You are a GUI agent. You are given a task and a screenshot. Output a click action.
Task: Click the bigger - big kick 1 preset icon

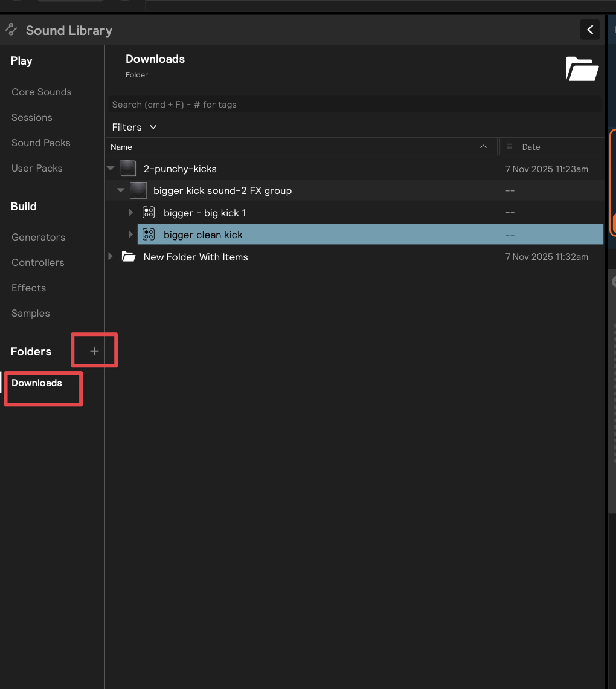(149, 213)
